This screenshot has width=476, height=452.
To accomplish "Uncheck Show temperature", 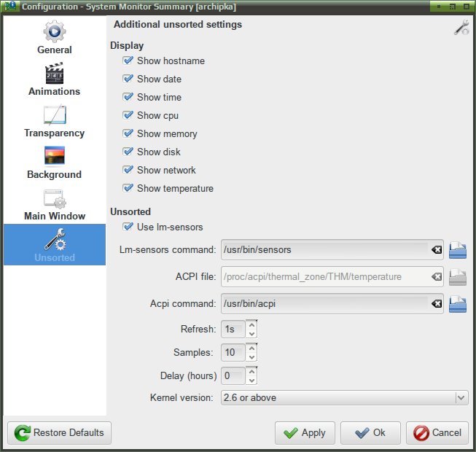I will coord(128,188).
